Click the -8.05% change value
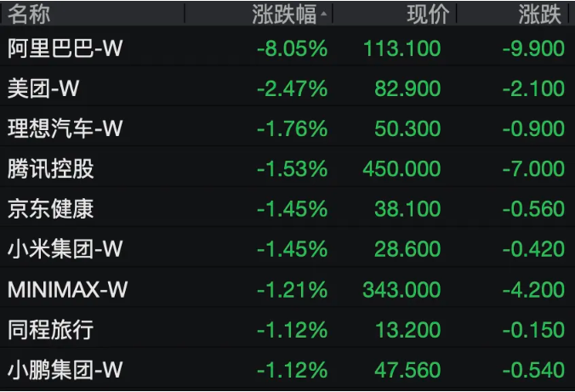 click(x=293, y=48)
